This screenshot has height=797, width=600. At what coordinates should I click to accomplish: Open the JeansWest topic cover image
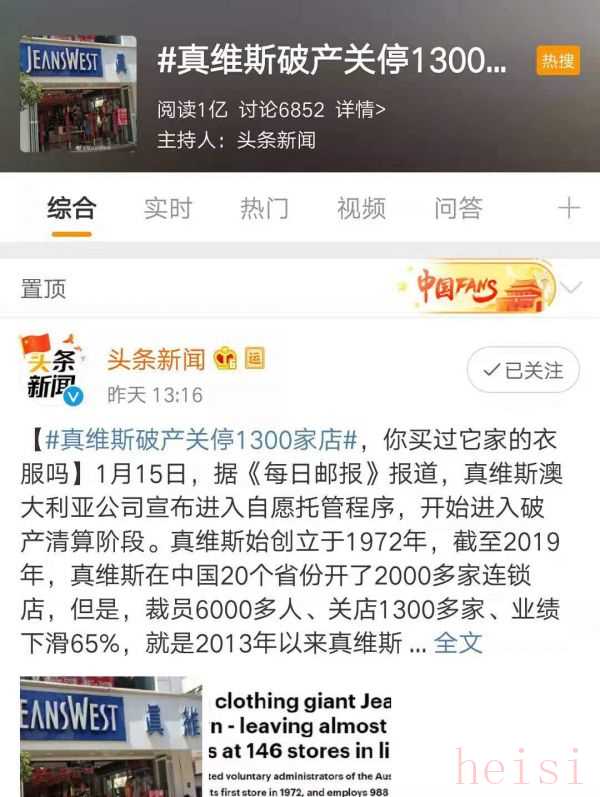(78, 94)
